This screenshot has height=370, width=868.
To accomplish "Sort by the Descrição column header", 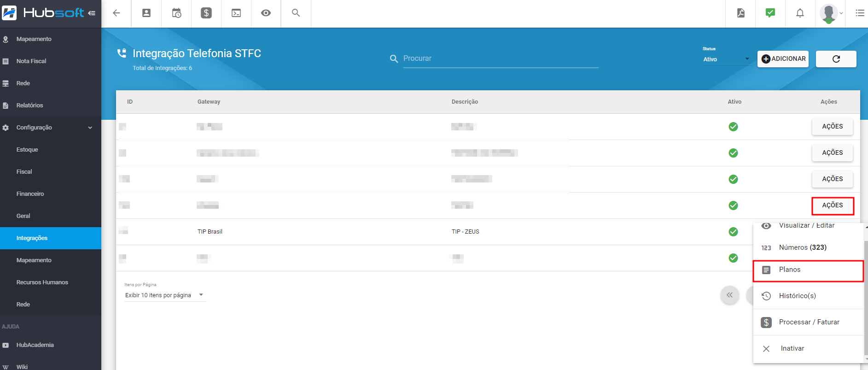I will click(465, 102).
